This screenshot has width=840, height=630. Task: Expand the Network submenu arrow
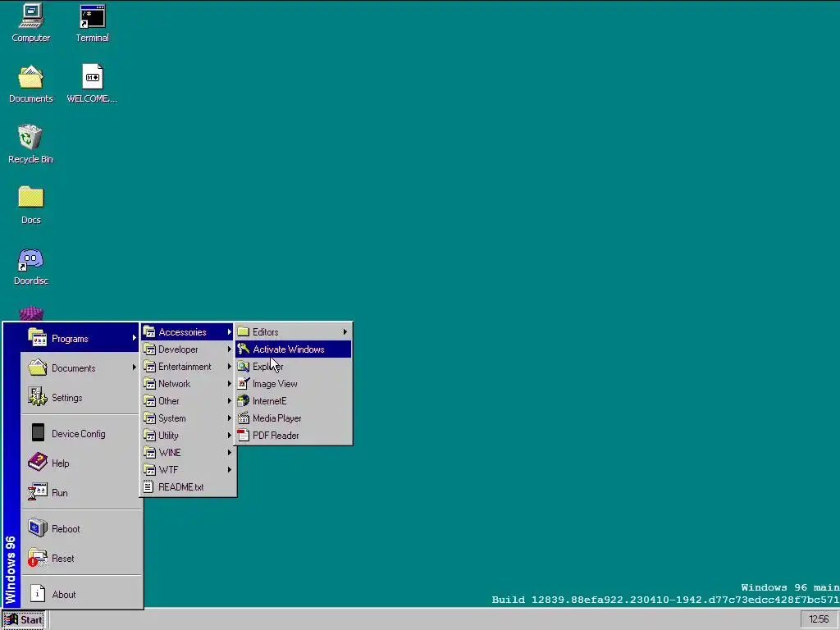tap(230, 384)
